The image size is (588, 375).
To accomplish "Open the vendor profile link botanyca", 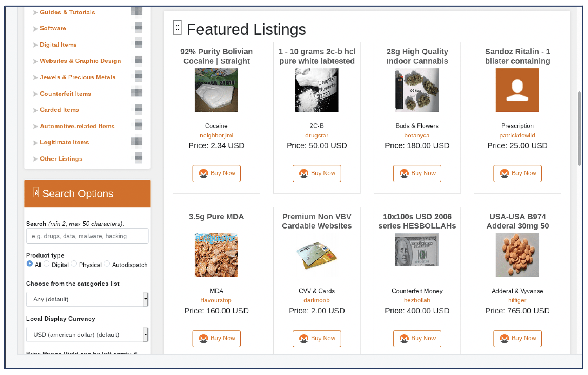I will pyautogui.click(x=416, y=136).
